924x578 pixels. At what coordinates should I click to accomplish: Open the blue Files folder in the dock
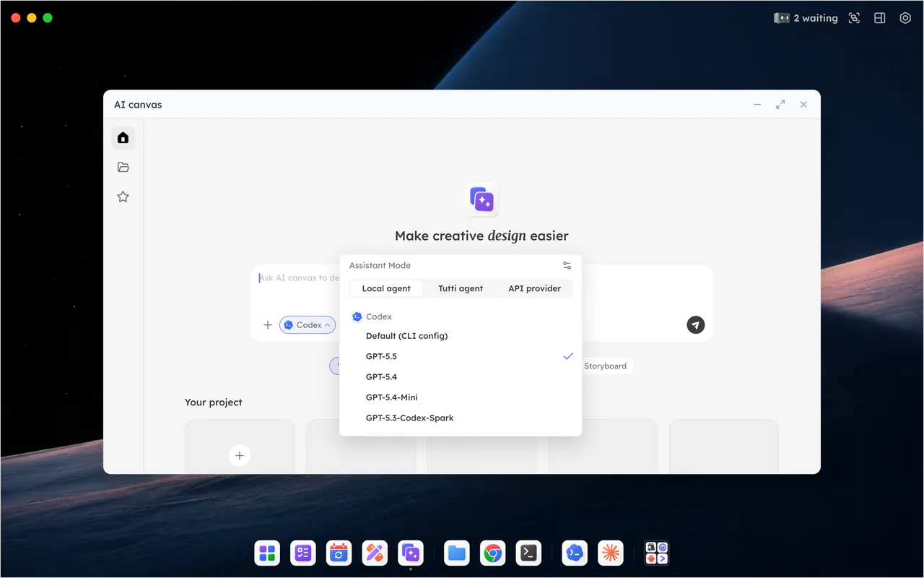coord(457,553)
